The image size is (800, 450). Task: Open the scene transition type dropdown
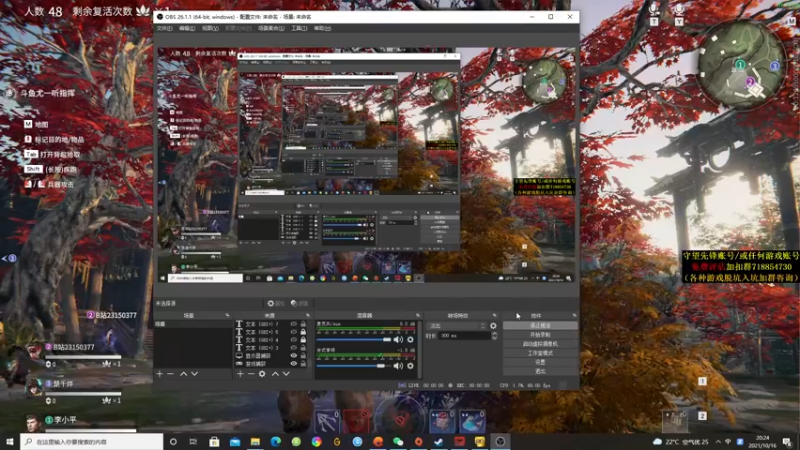(457, 326)
